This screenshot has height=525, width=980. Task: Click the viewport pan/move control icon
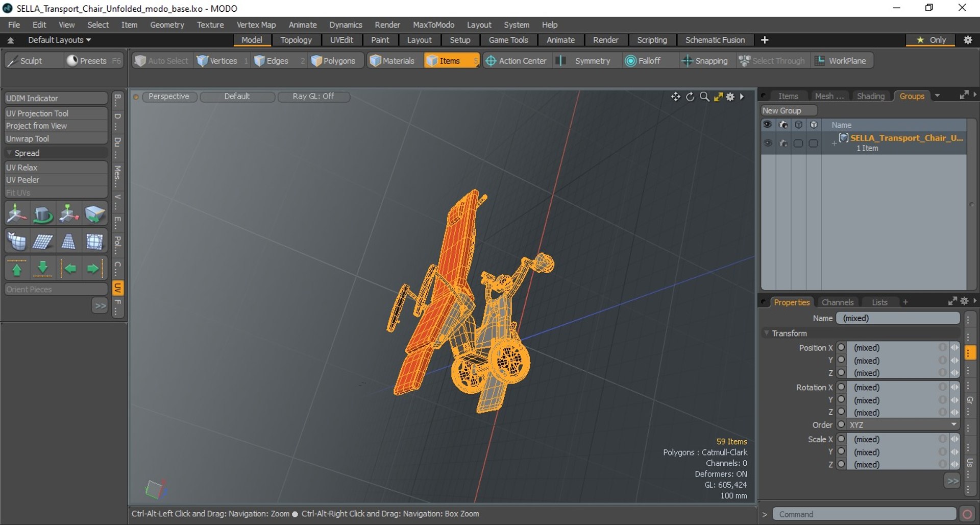point(676,97)
